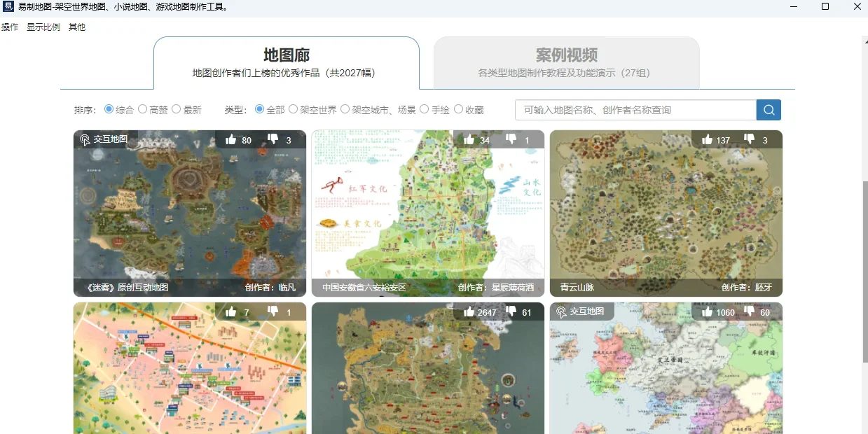This screenshot has height=434, width=868.
Task: Click creator name 临凡
Action: pos(287,287)
